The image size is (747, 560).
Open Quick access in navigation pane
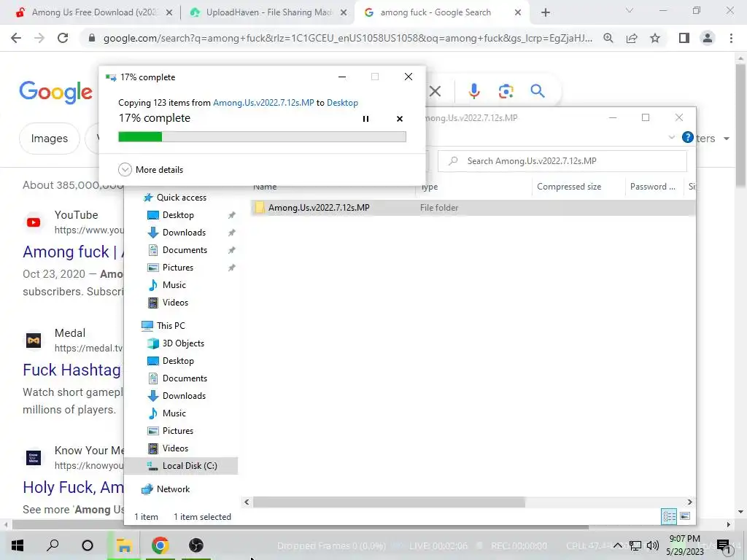click(x=181, y=198)
